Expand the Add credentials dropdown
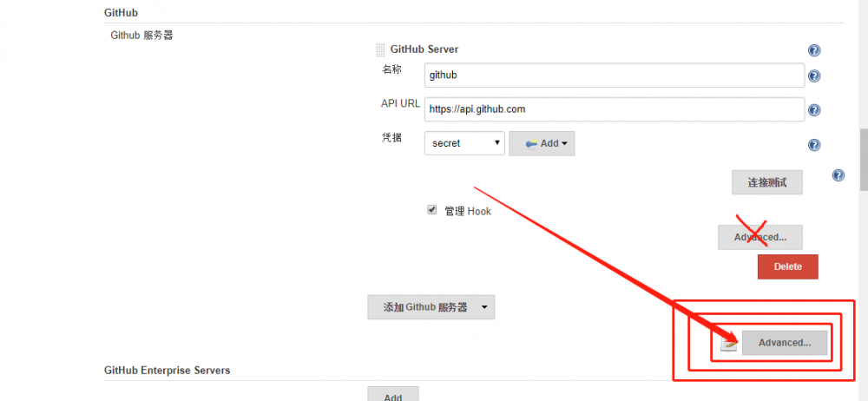 [542, 143]
